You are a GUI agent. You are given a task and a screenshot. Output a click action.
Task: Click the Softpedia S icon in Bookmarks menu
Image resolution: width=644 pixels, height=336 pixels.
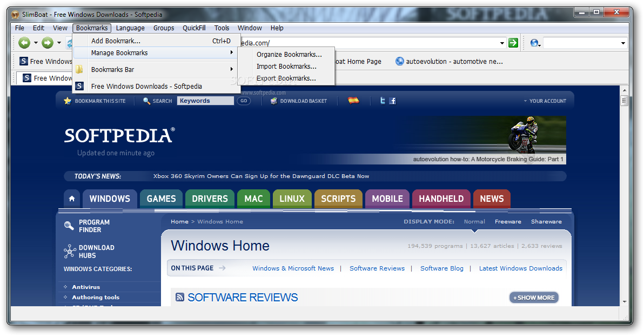point(79,86)
